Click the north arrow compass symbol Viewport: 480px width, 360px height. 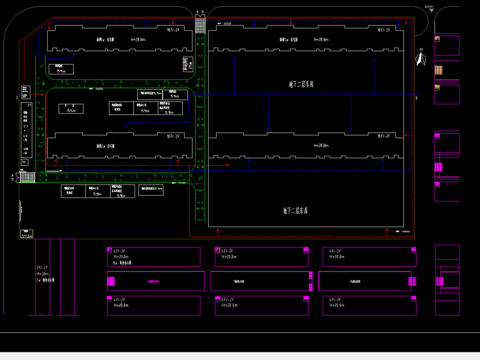[421, 57]
